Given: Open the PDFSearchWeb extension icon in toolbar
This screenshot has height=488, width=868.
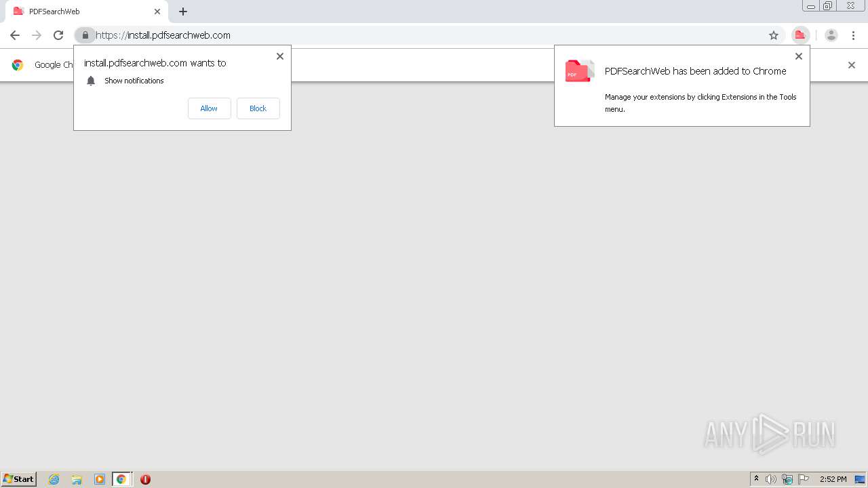Looking at the screenshot, I should coord(800,35).
